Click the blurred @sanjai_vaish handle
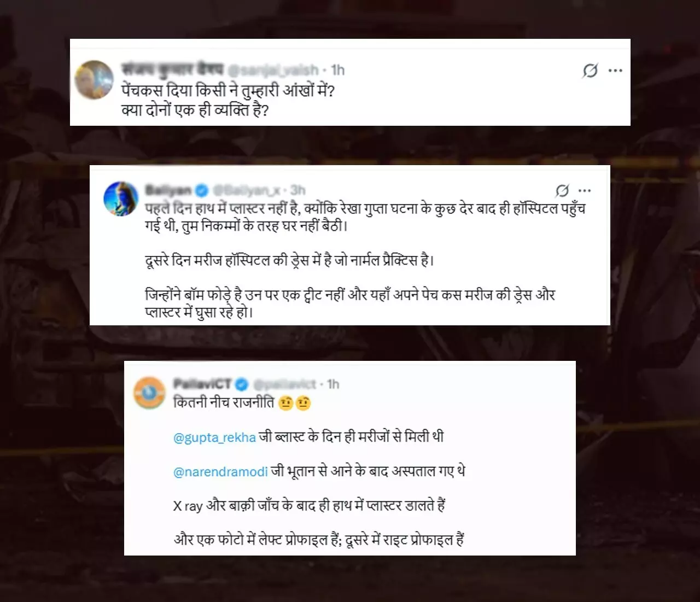 (272, 70)
